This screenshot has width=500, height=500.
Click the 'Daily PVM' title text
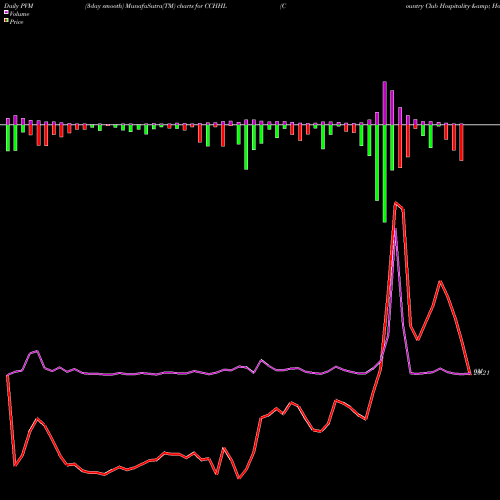click(x=19, y=6)
